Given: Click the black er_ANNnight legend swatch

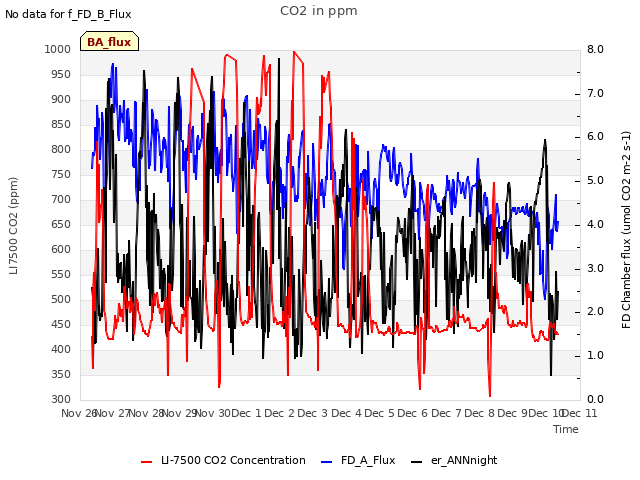Looking at the screenshot, I should [416, 462].
